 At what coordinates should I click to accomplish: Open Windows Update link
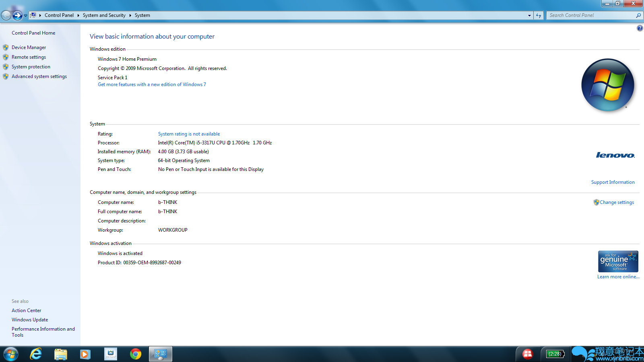point(30,320)
